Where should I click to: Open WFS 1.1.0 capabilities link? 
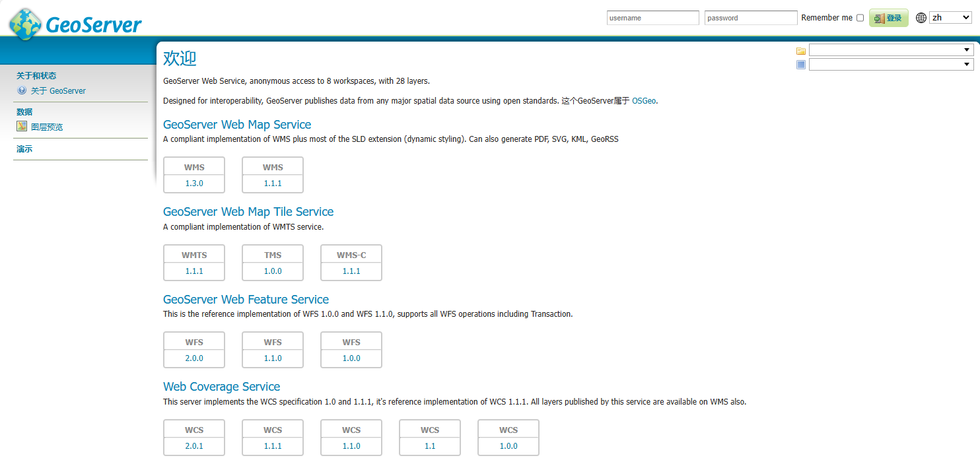point(273,358)
